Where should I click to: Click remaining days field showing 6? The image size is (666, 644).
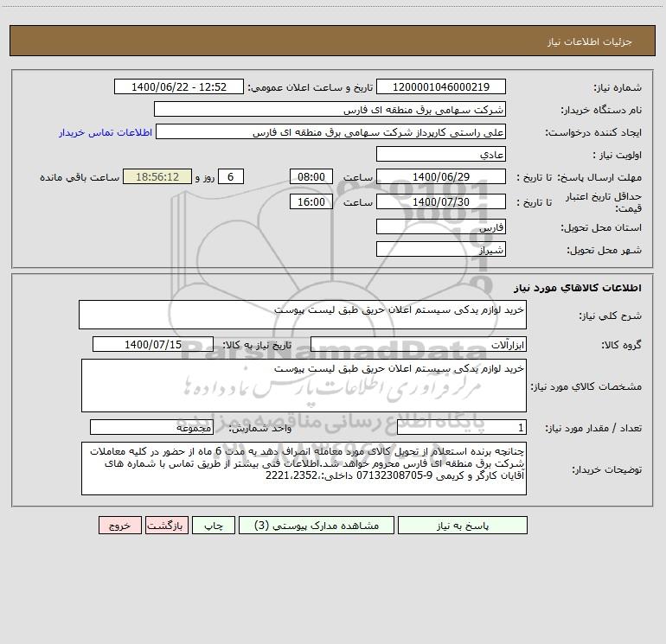[x=231, y=176]
